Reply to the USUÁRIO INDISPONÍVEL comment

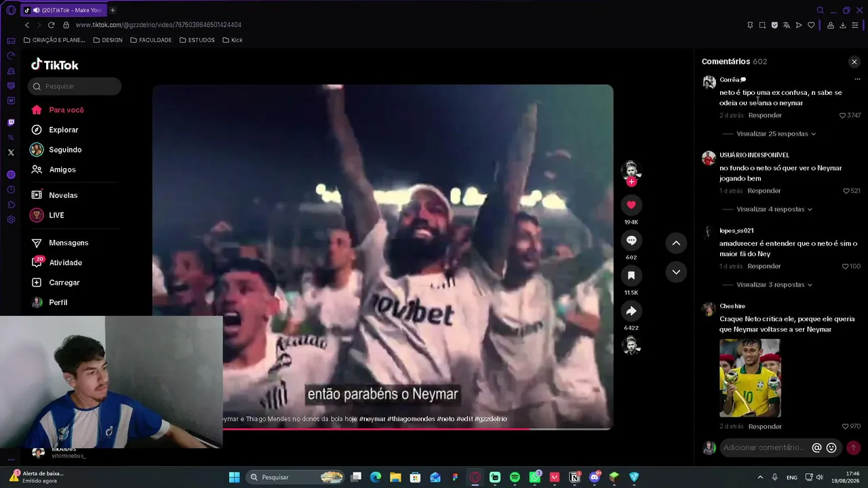[x=764, y=191]
